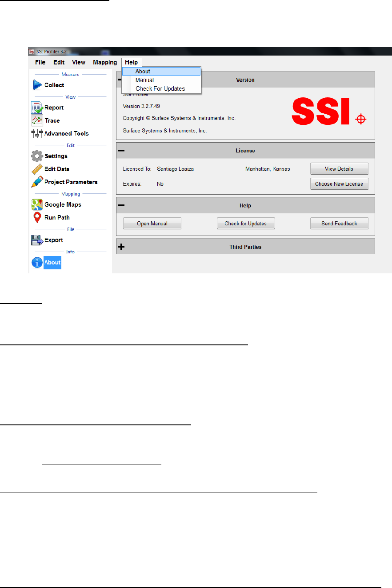392x588 pixels.
Task: Select Check For Updates menu entry
Action: click(162, 88)
